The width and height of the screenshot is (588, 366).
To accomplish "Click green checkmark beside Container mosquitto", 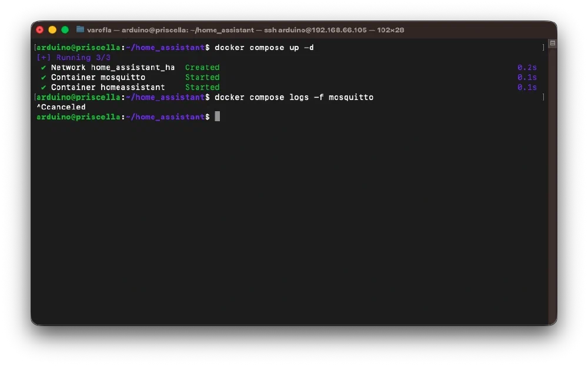I will coord(44,77).
